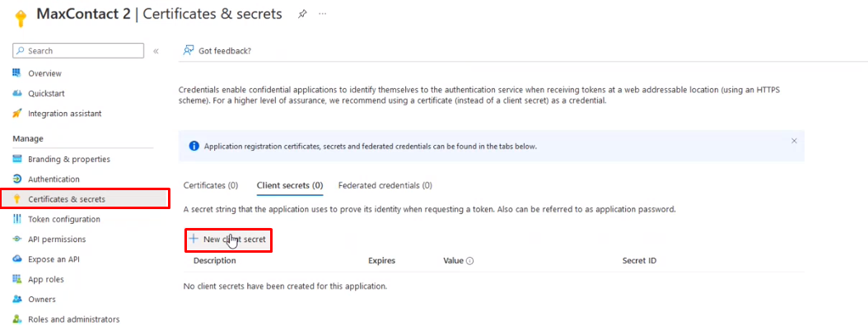Click the pin icon beside the page title

[x=302, y=14]
